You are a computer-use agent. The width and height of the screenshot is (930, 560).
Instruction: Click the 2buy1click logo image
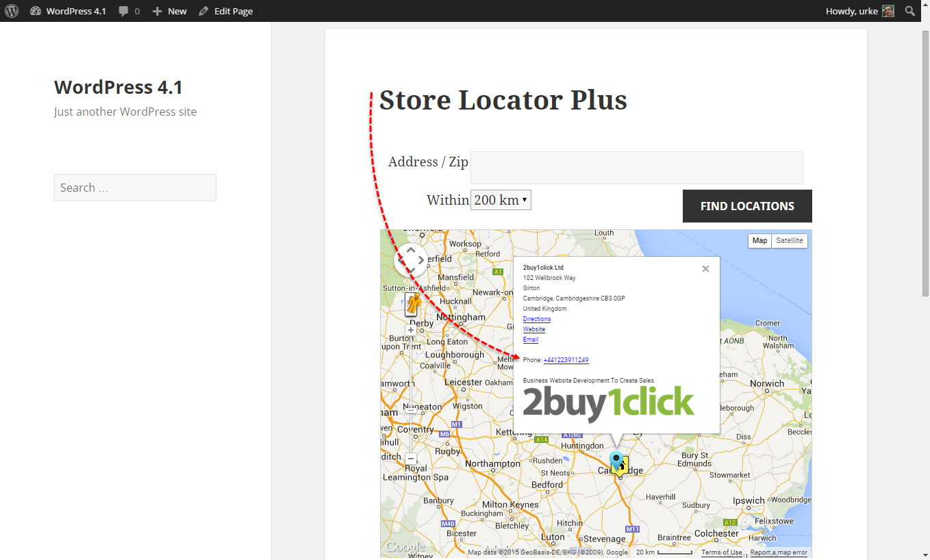coord(609,405)
